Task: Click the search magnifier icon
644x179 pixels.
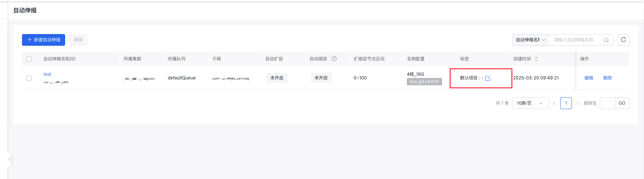Action: [606, 40]
